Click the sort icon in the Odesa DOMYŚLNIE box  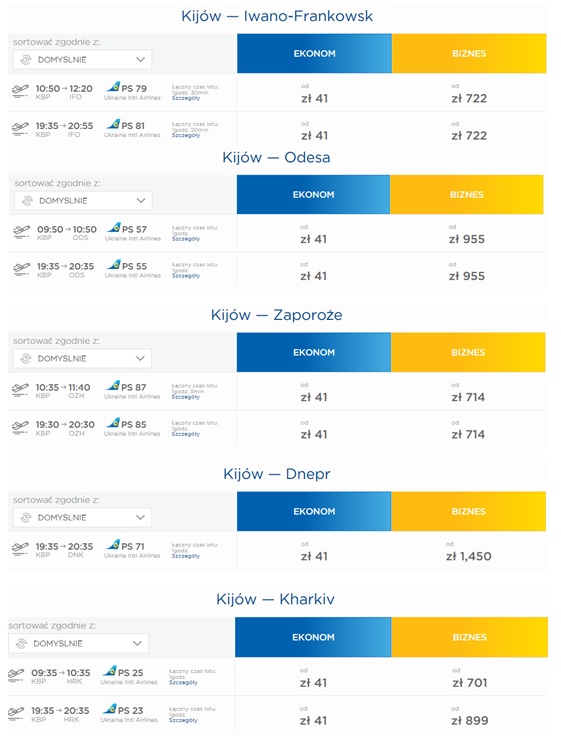point(27,201)
